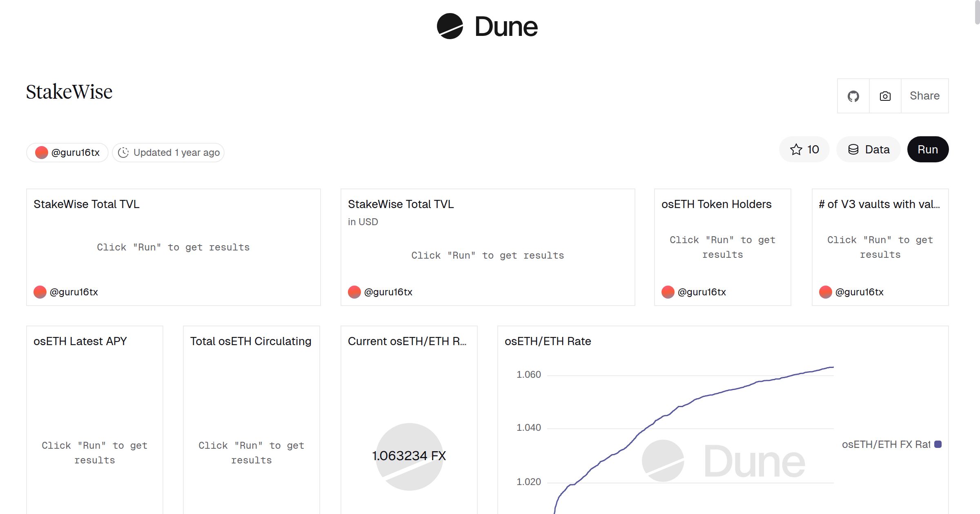Viewport: 980px width, 514px height.
Task: Open @guru16tx link in USD TVL card
Action: point(388,292)
